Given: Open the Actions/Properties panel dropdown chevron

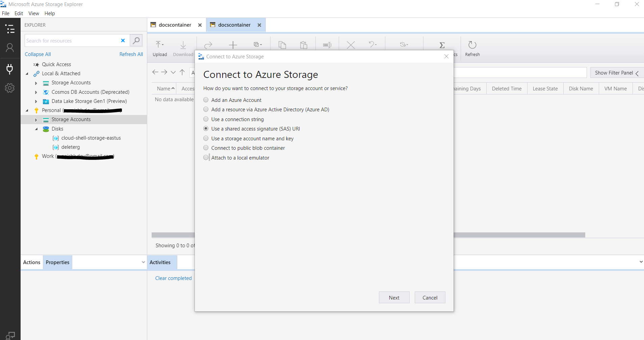Looking at the screenshot, I should point(143,262).
